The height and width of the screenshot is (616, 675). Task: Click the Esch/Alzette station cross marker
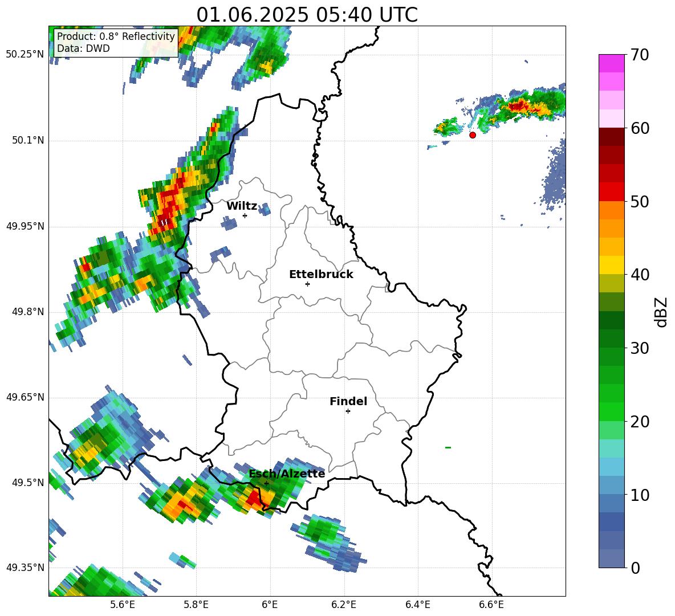point(266,483)
